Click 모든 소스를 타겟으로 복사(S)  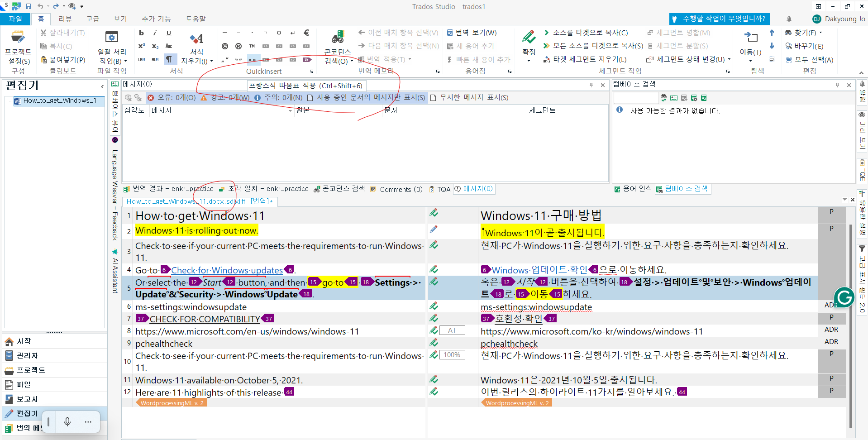(x=593, y=46)
